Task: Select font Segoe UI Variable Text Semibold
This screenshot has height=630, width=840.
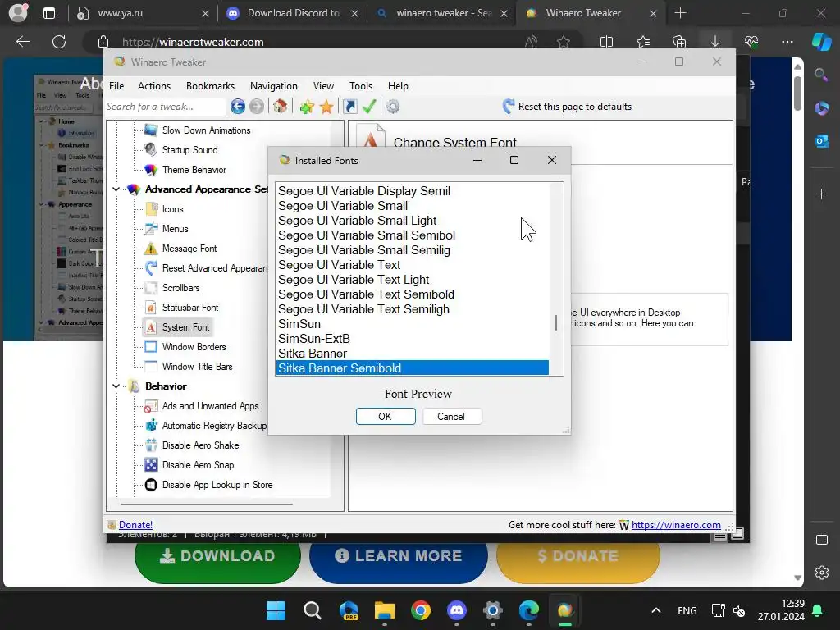Action: (412, 294)
